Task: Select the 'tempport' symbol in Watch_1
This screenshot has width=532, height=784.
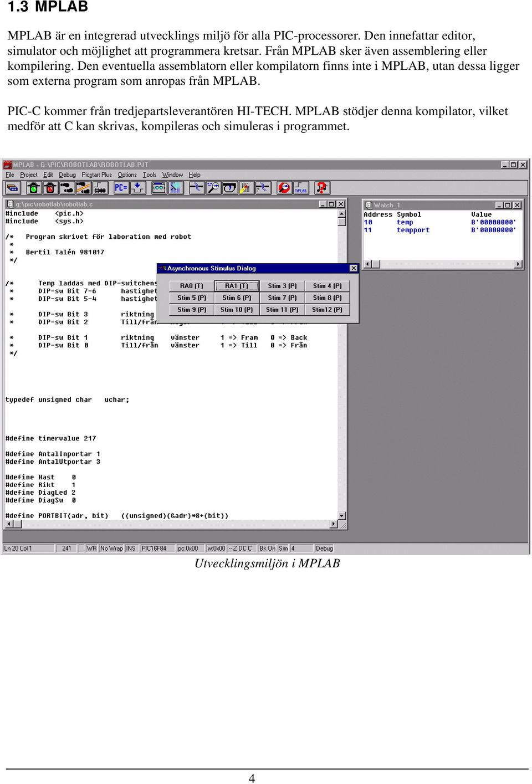Action: [413, 230]
